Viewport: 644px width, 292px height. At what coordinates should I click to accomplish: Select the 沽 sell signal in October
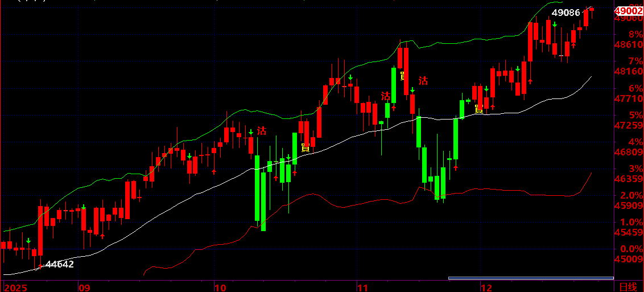(262, 131)
